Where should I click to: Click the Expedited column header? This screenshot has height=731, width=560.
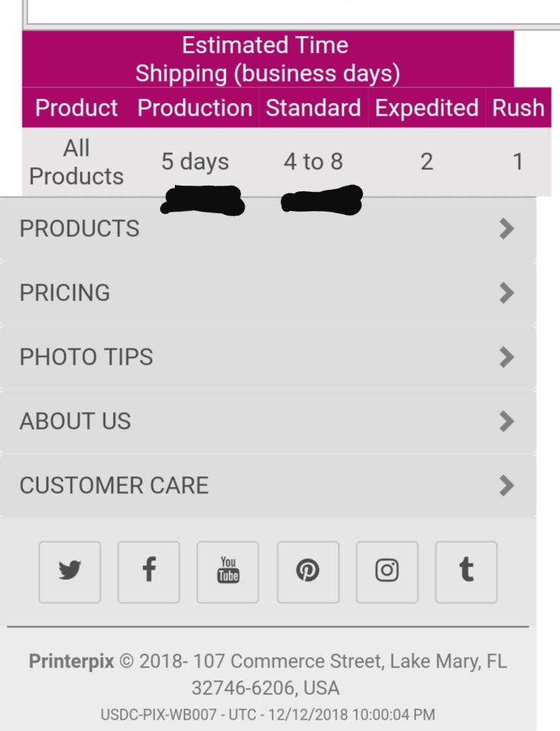point(426,108)
